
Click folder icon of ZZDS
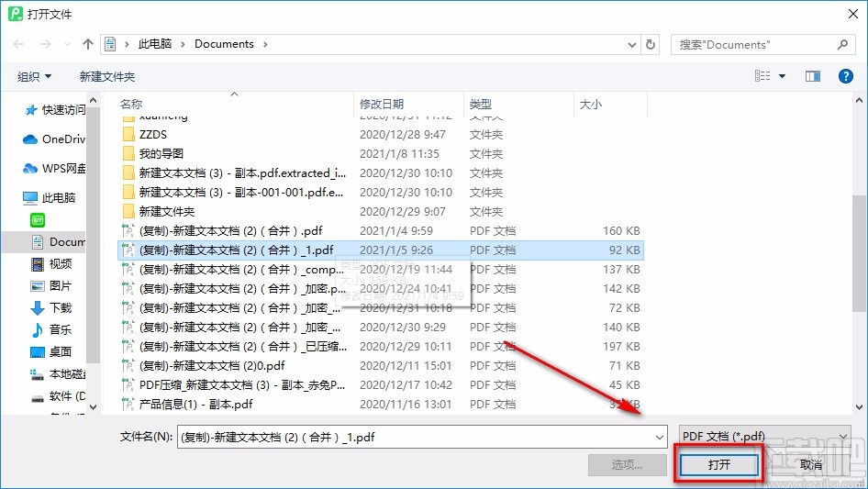pos(128,135)
